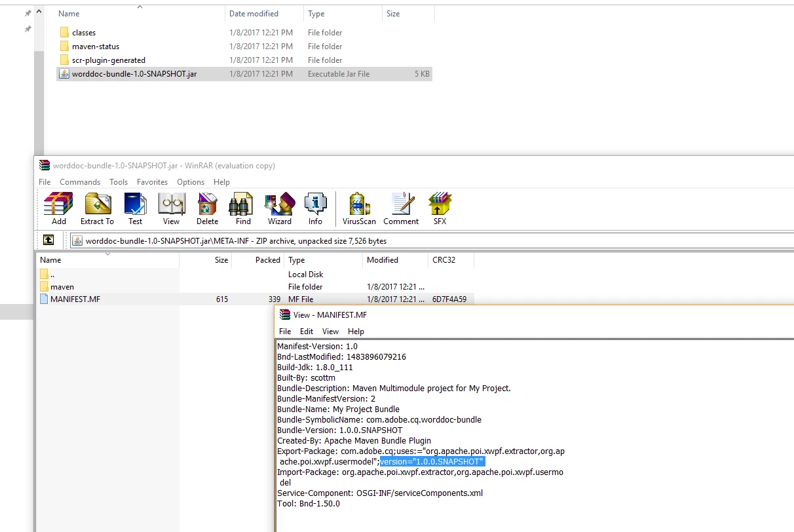Click the MANIFEST.MF file icon in WinRAR

pyautogui.click(x=44, y=299)
